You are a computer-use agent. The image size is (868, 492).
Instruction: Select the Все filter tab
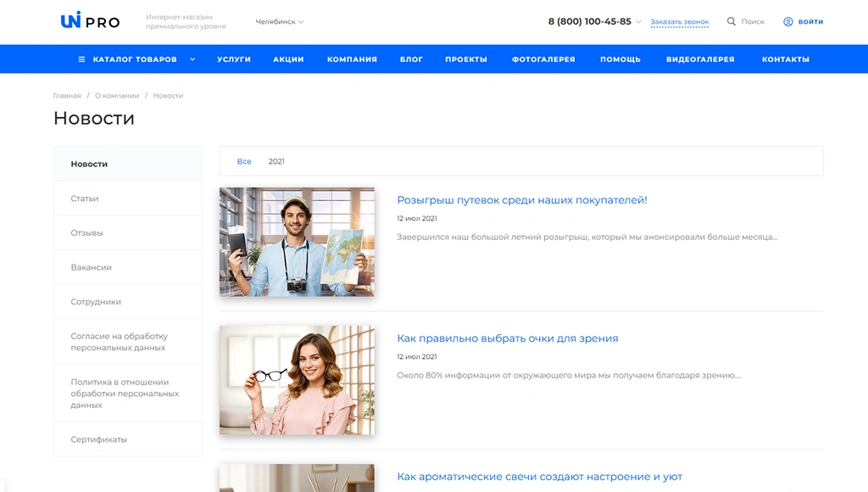[x=244, y=161]
